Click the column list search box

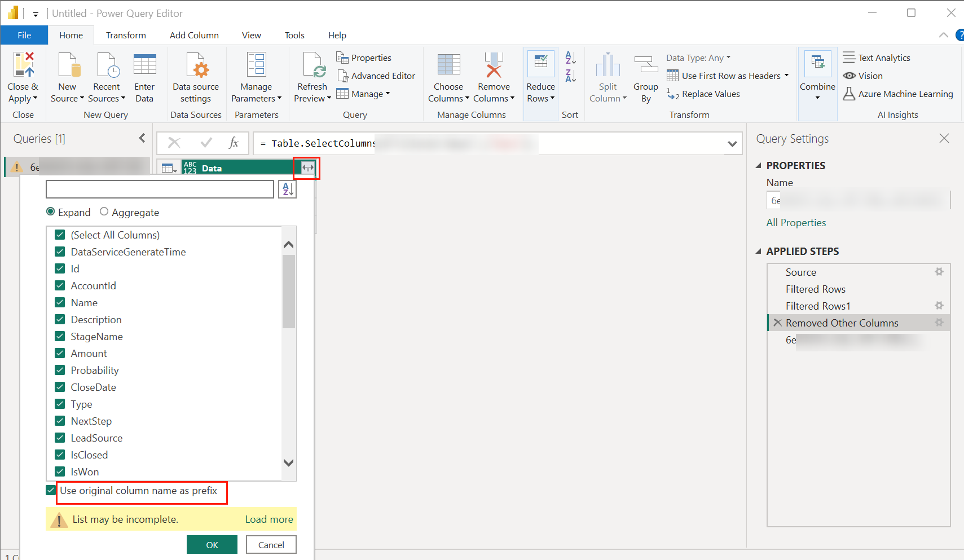tap(160, 189)
